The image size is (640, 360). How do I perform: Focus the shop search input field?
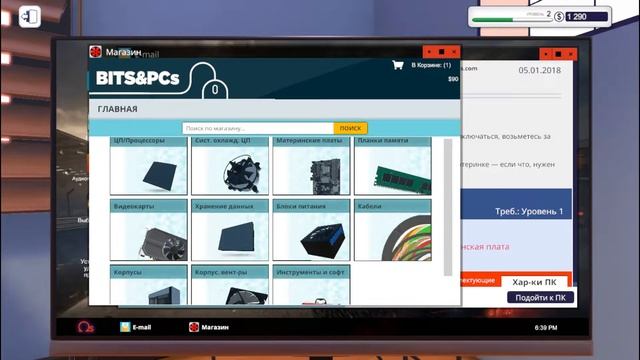pyautogui.click(x=258, y=128)
